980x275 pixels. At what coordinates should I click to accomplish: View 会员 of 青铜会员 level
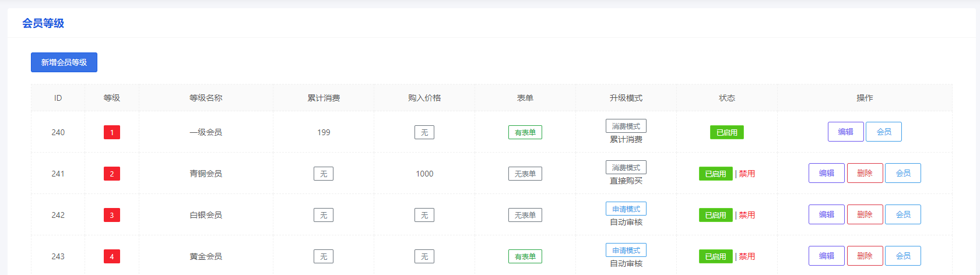point(902,173)
